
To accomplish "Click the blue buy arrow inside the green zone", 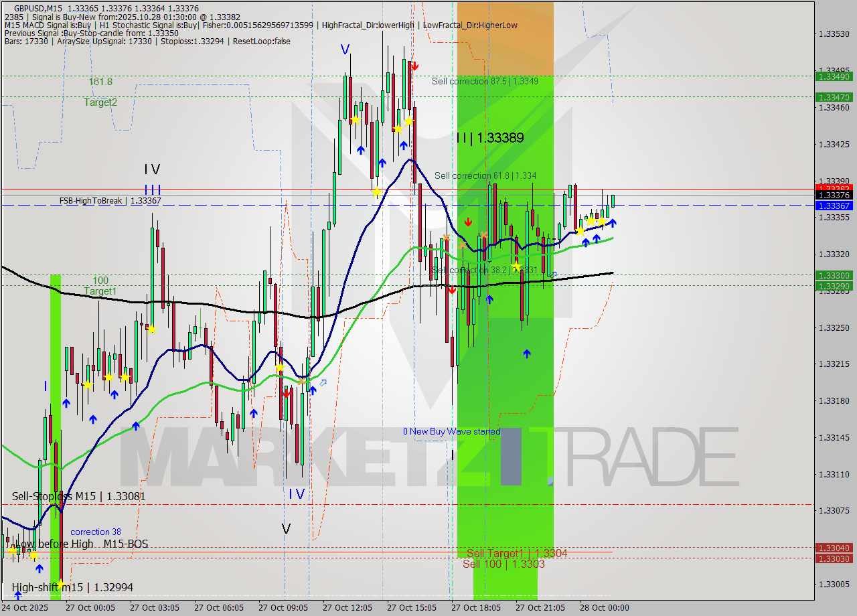I will click(527, 352).
